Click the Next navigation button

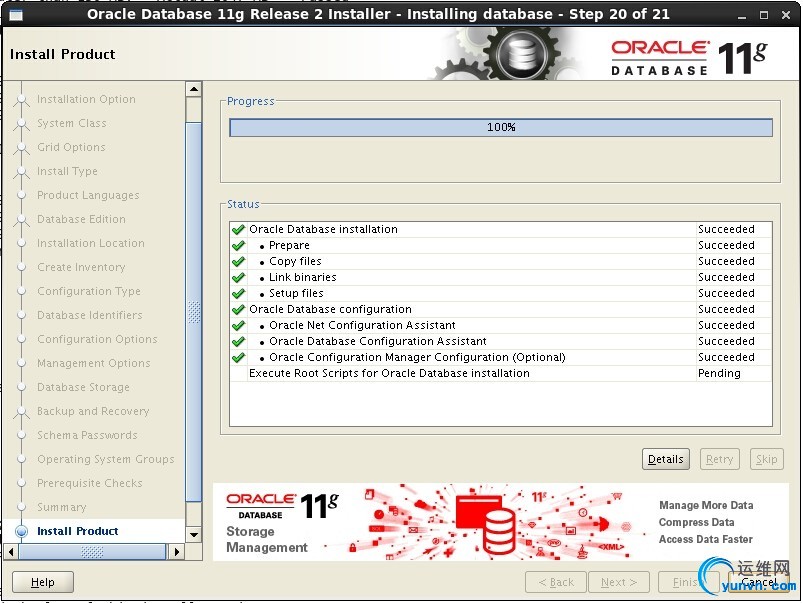pyautogui.click(x=619, y=582)
